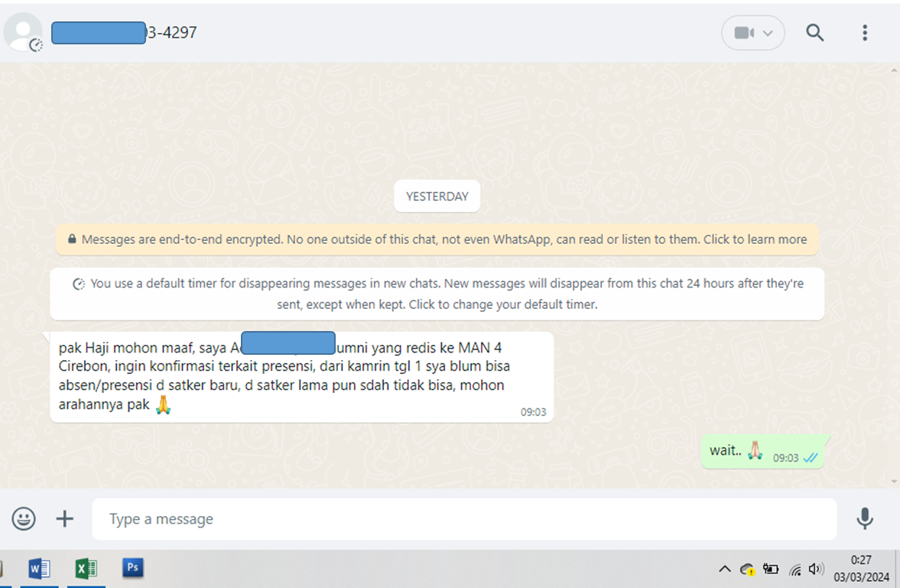Click the chat scrollbar down arrow
This screenshot has height=588, width=900.
pyautogui.click(x=894, y=482)
